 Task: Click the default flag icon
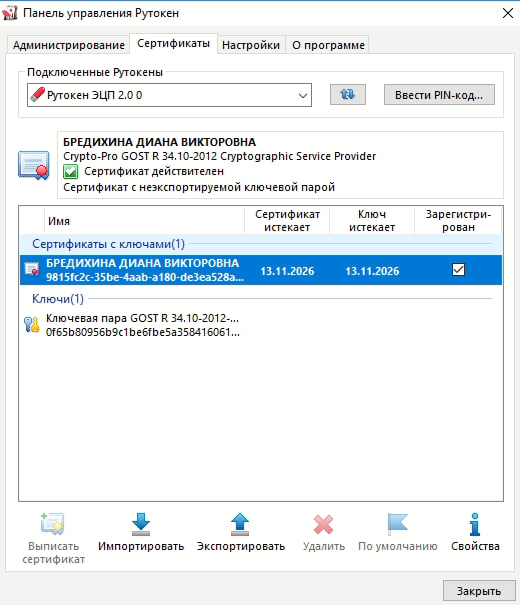(397, 524)
